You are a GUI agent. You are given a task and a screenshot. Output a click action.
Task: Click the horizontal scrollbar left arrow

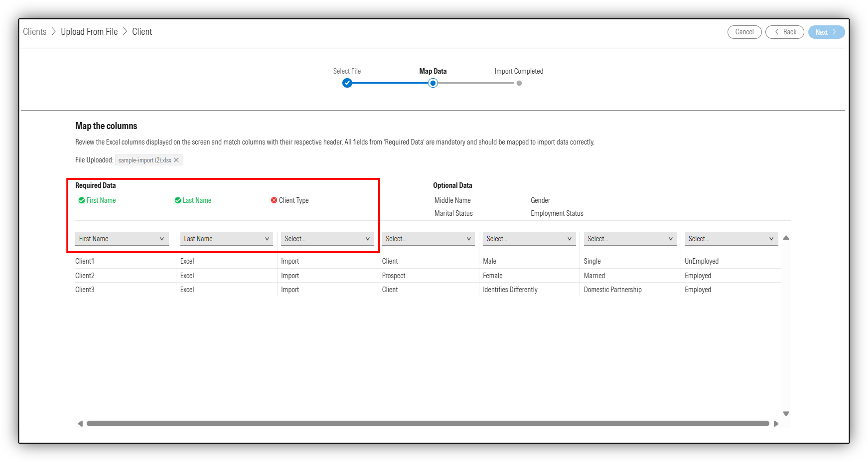point(80,424)
